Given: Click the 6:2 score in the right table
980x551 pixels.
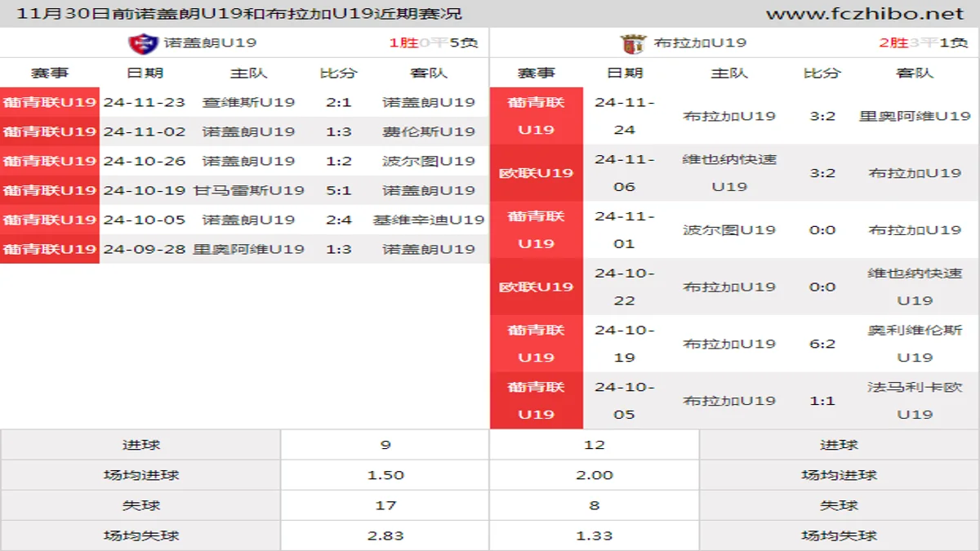Looking at the screenshot, I should (822, 344).
